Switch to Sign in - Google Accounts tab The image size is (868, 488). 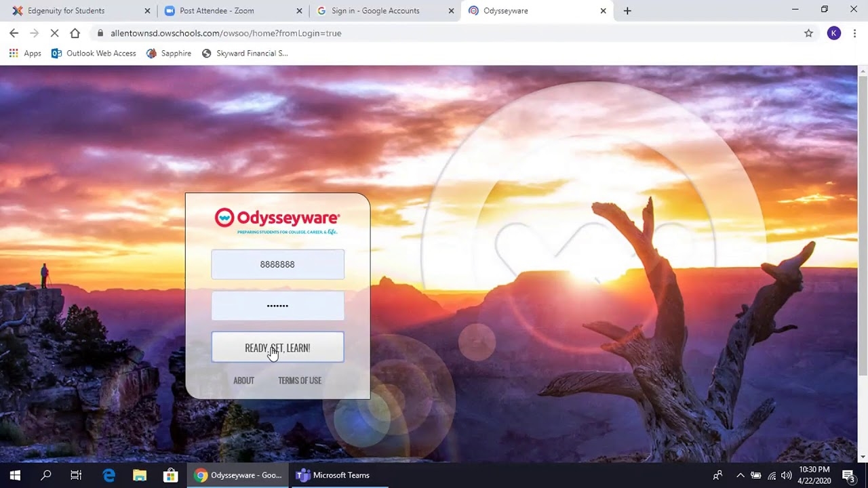pos(380,11)
